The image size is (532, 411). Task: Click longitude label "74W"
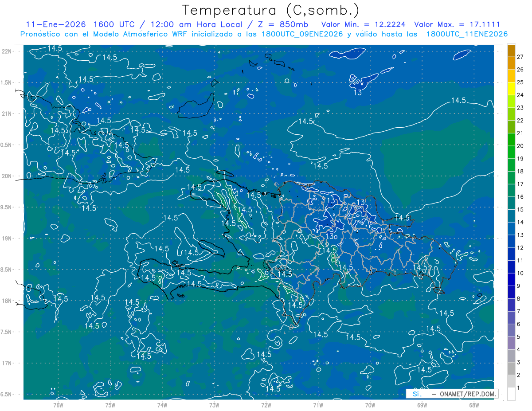tap(162, 405)
